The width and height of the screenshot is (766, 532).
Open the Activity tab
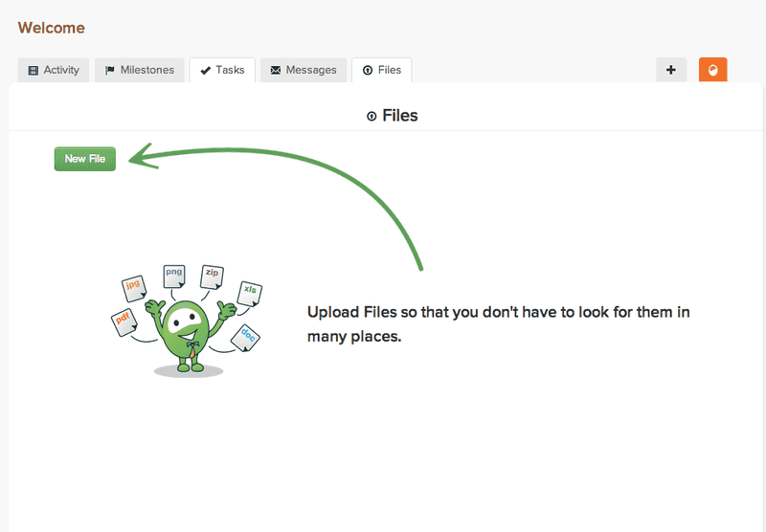pyautogui.click(x=54, y=70)
